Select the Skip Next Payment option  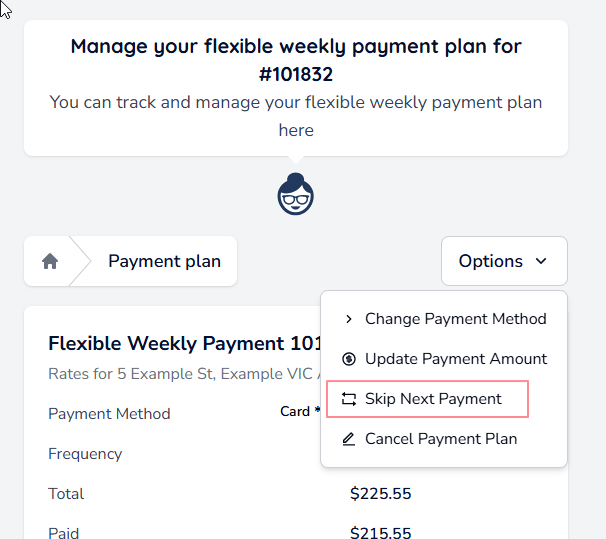tap(433, 399)
